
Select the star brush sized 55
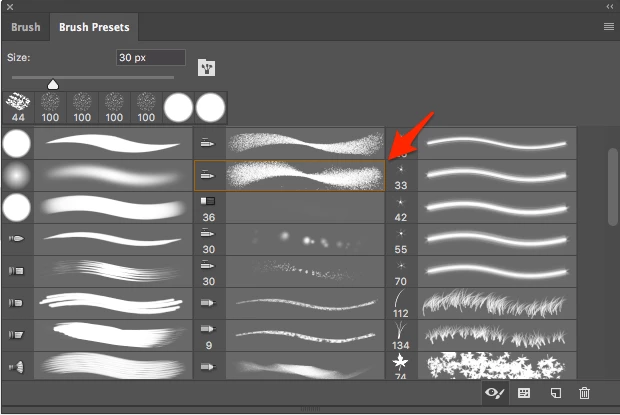click(481, 240)
